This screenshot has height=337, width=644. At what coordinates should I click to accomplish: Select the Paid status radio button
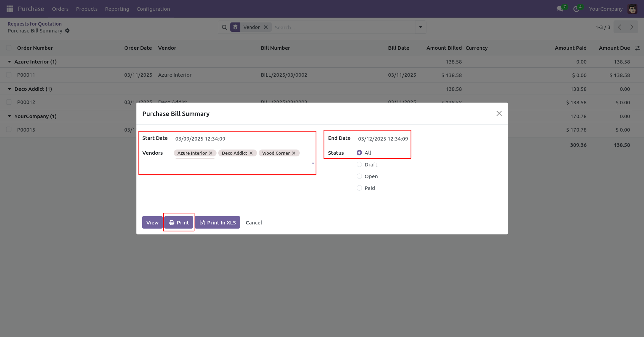359,188
